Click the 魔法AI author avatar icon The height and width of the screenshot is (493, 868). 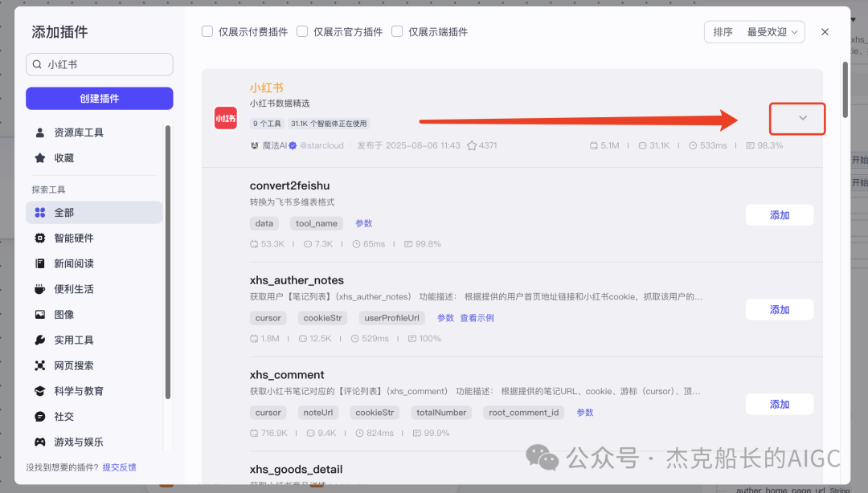coord(255,145)
